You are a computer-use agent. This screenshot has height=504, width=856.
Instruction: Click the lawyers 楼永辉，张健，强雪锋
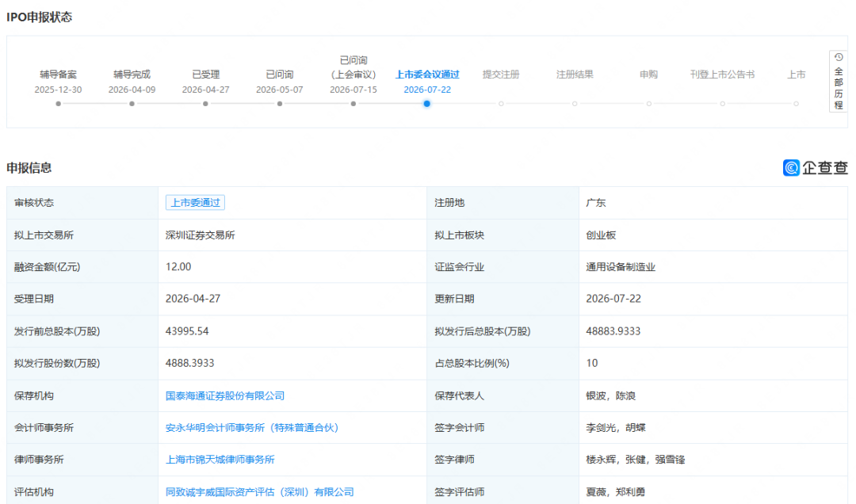point(636,460)
